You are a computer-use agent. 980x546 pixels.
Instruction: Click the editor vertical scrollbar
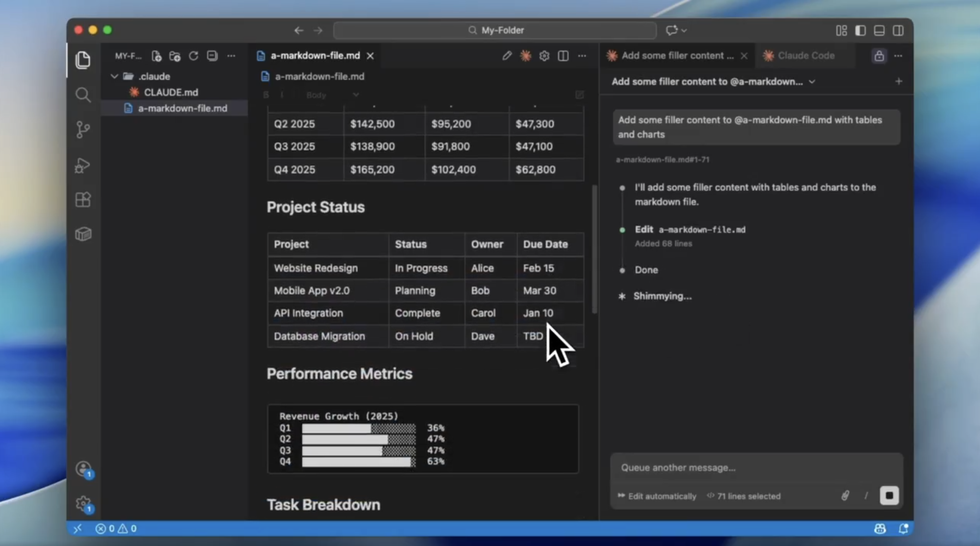pyautogui.click(x=594, y=249)
